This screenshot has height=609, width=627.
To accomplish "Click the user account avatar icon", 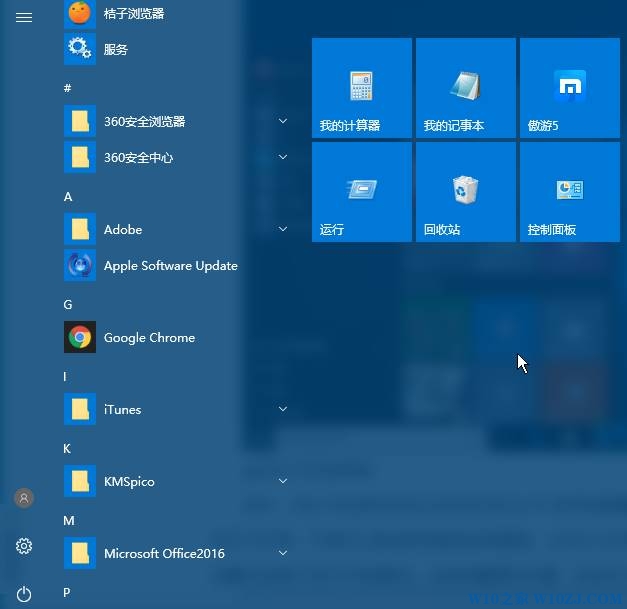I will [24, 498].
